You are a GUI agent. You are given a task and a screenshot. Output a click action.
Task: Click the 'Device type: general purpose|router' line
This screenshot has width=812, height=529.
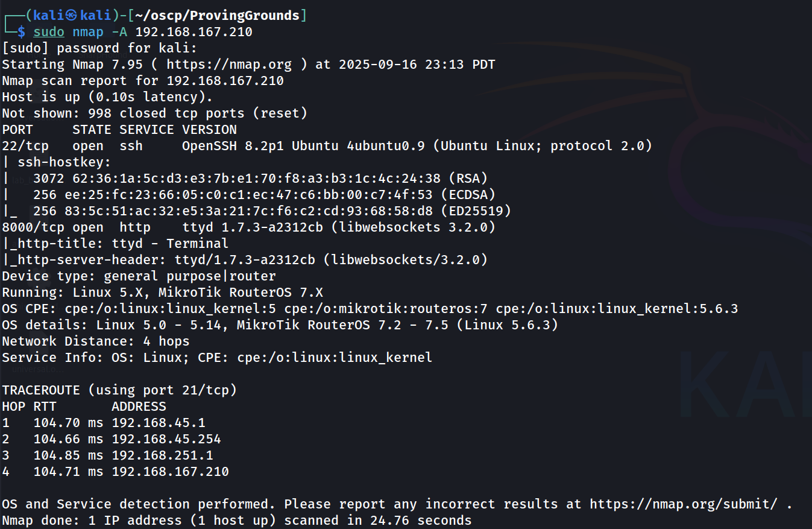pyautogui.click(x=139, y=276)
